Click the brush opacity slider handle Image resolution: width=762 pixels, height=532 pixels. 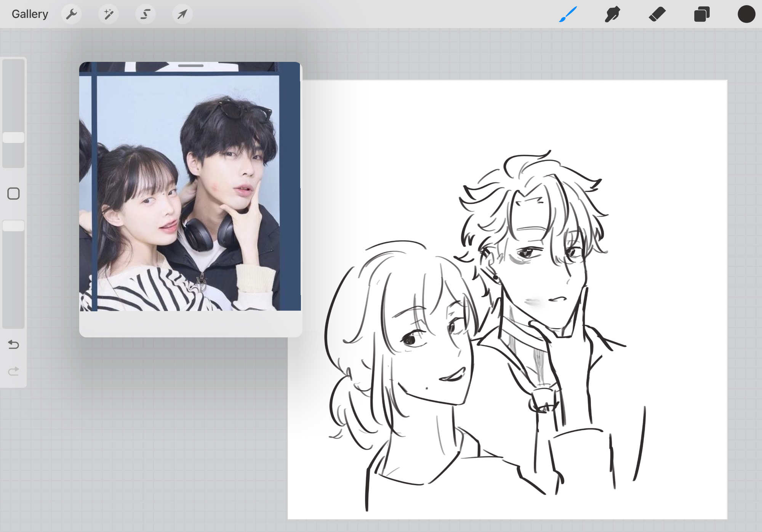[13, 226]
